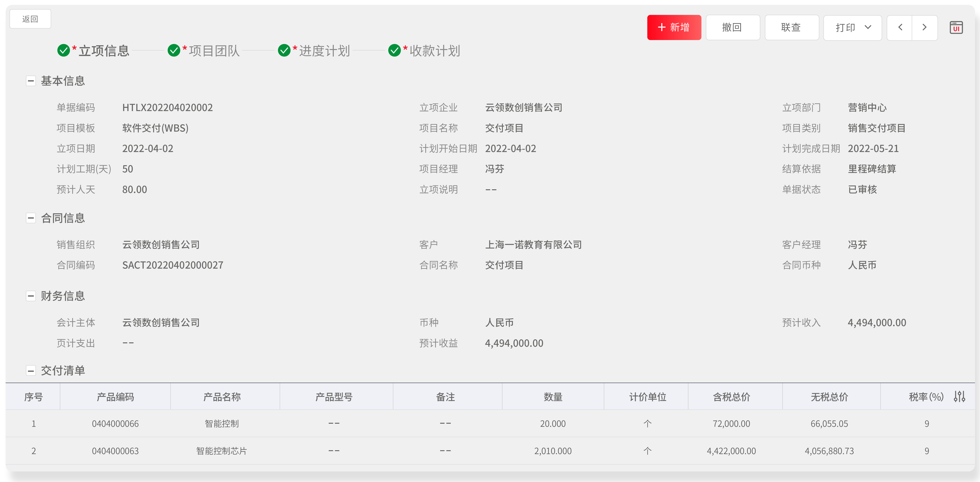Click the plus icon in 新增 button
Viewport: 980px width, 482px height.
click(662, 27)
